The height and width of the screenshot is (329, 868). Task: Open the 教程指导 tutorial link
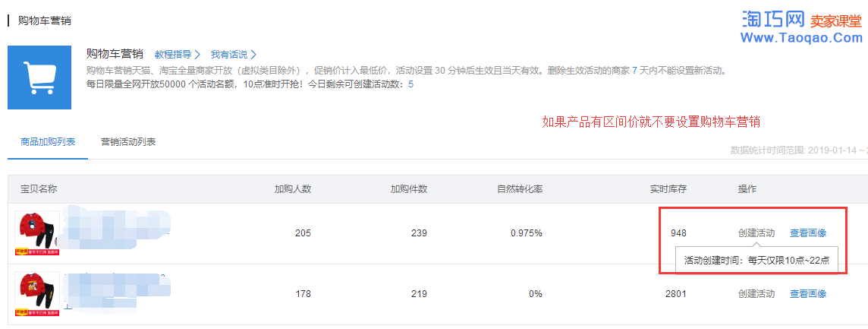pyautogui.click(x=173, y=55)
